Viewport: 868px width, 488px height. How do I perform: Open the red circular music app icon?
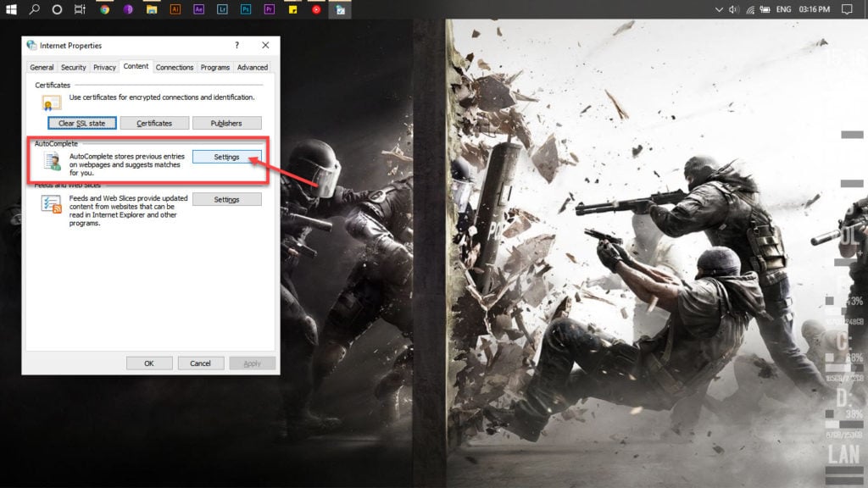click(x=316, y=9)
